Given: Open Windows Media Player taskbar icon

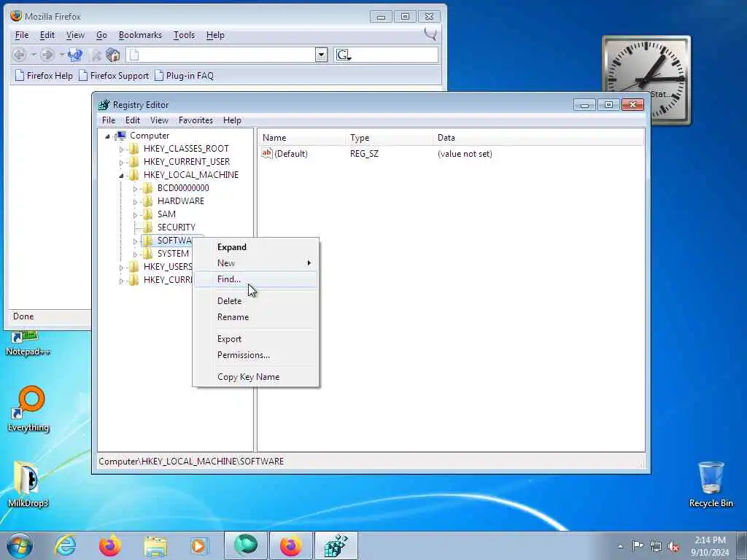Looking at the screenshot, I should pyautogui.click(x=198, y=545).
